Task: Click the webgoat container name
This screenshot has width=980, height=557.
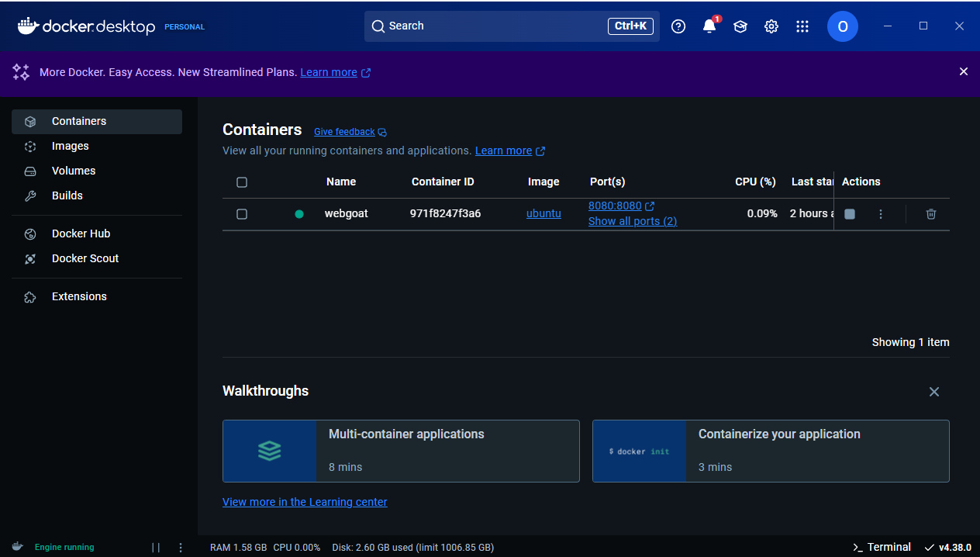Action: pyautogui.click(x=347, y=213)
